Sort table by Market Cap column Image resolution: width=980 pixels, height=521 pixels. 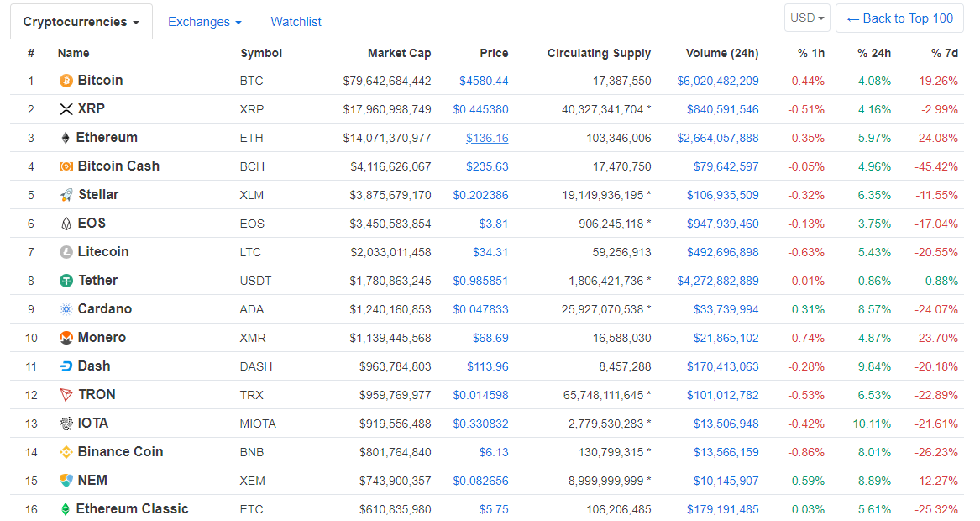(399, 53)
